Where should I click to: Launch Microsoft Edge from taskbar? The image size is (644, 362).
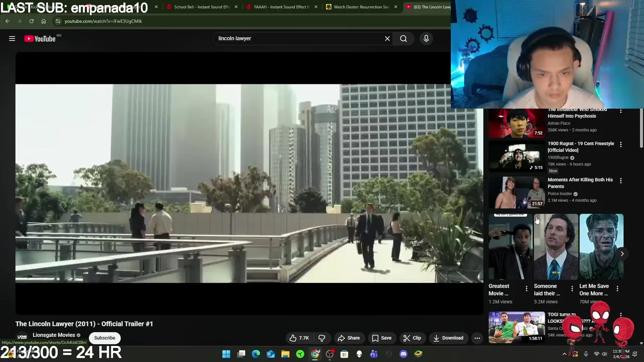(x=256, y=354)
